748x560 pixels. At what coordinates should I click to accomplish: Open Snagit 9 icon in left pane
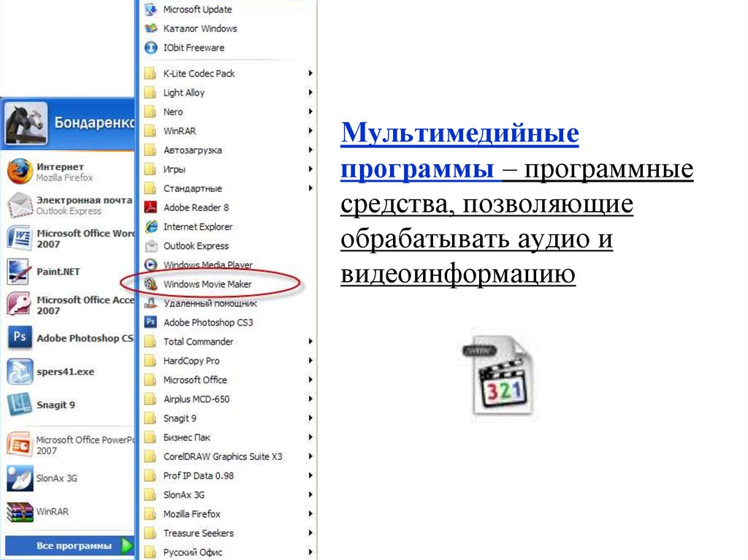pyautogui.click(x=20, y=404)
